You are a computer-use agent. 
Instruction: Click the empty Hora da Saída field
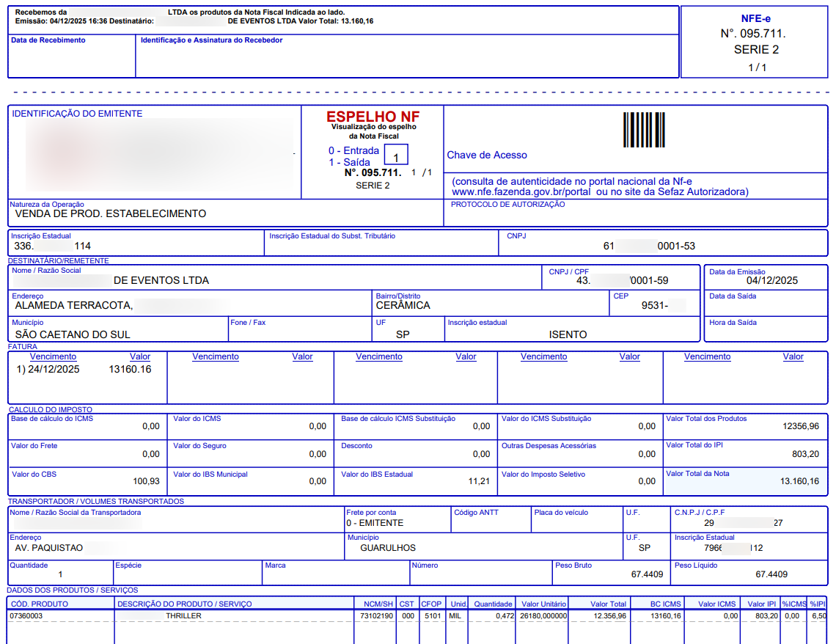pyautogui.click(x=765, y=332)
